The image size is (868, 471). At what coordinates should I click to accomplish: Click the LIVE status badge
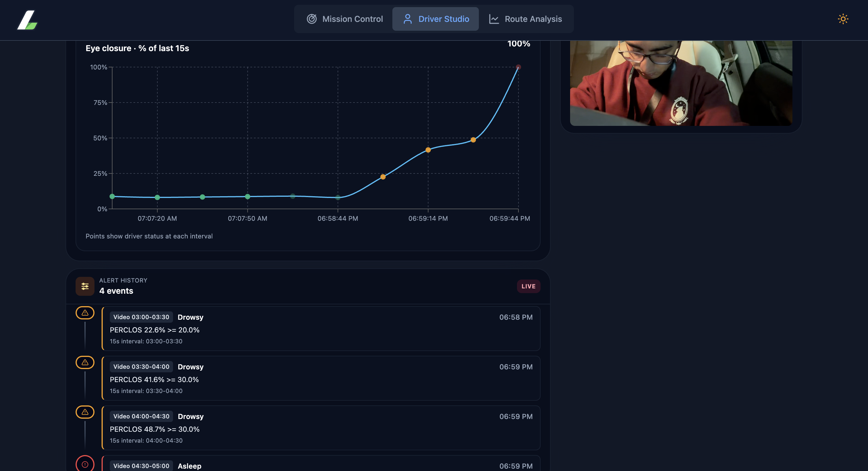pos(528,286)
